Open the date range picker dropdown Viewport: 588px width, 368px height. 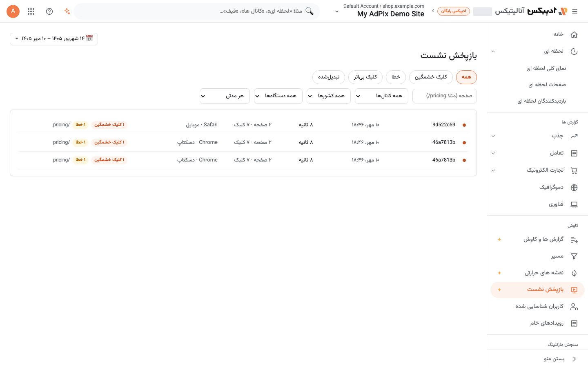coord(54,39)
